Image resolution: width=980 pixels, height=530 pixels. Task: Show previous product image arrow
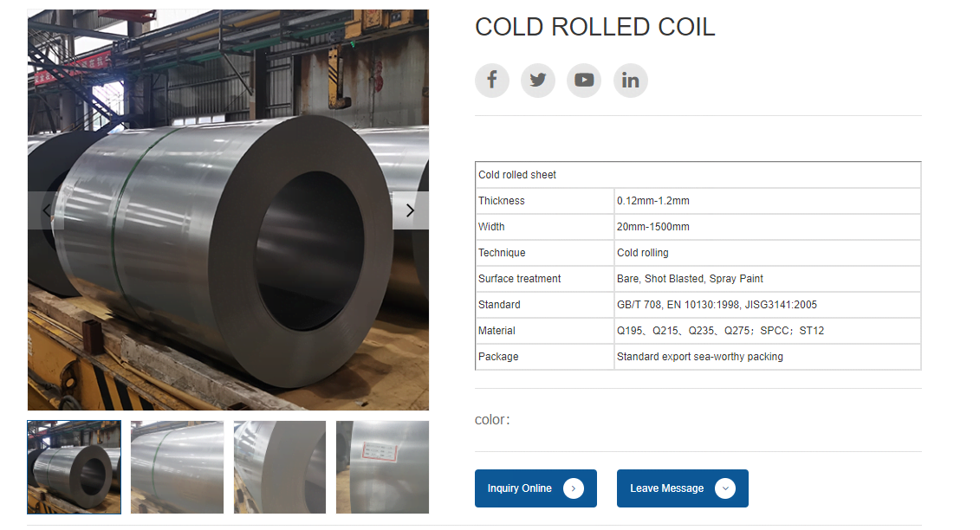point(46,210)
